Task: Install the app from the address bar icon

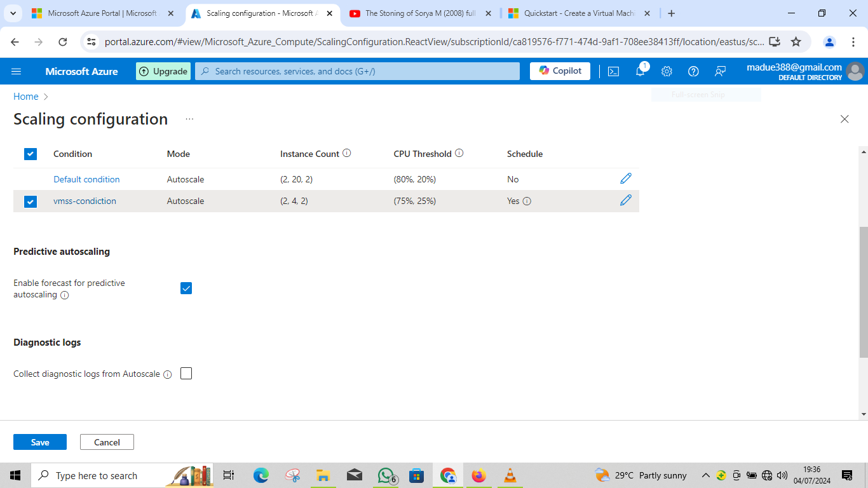Action: click(x=775, y=42)
